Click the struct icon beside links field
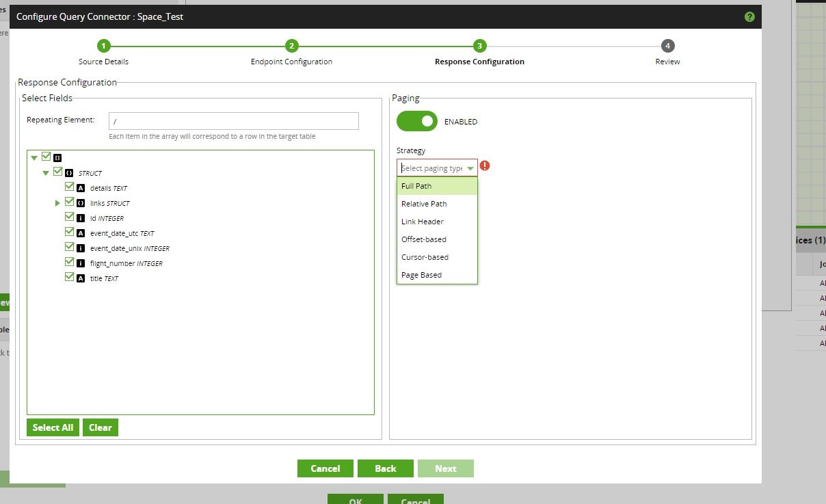The height and width of the screenshot is (504, 826). (x=82, y=202)
